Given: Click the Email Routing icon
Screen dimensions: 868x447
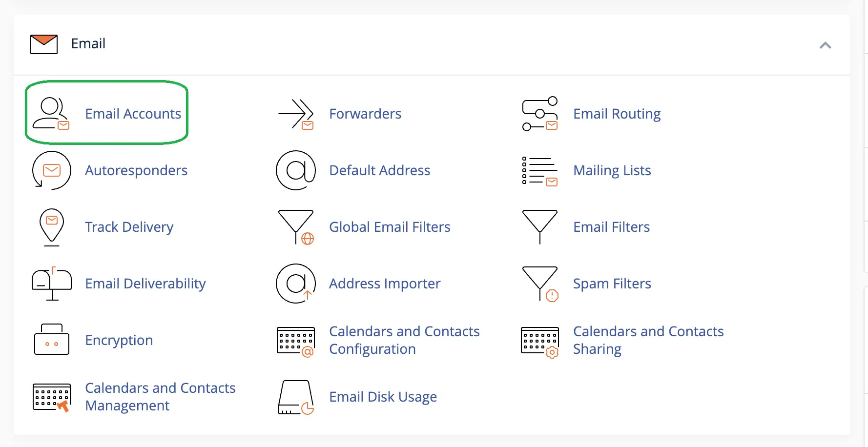Looking at the screenshot, I should pyautogui.click(x=539, y=114).
